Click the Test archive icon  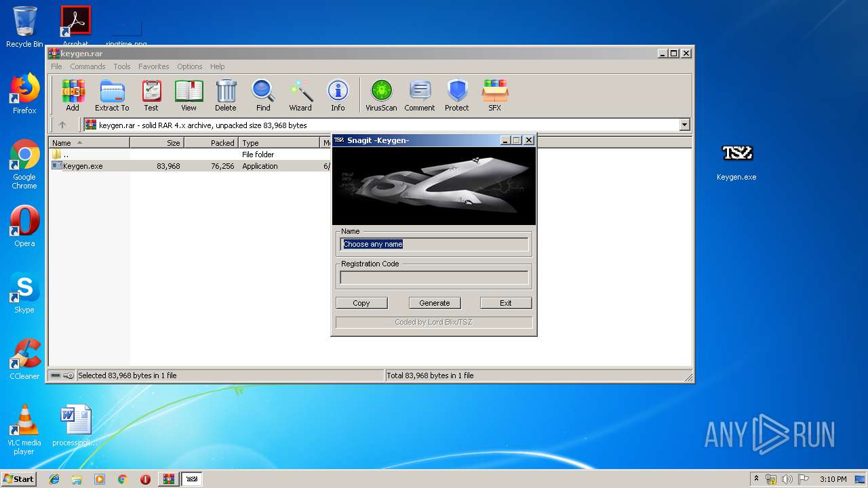tap(151, 95)
